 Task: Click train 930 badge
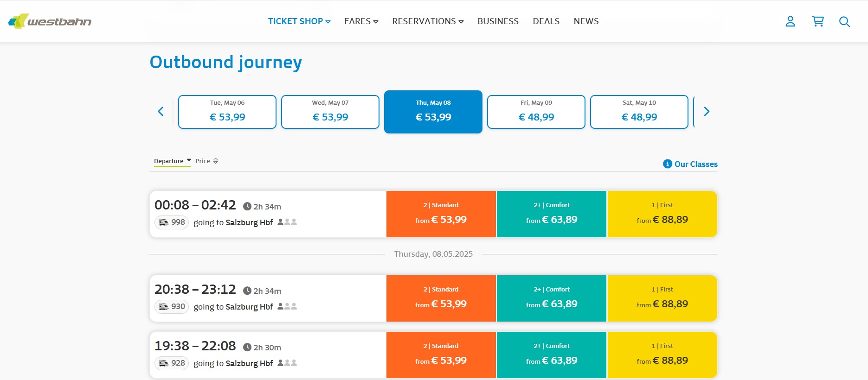(x=172, y=307)
